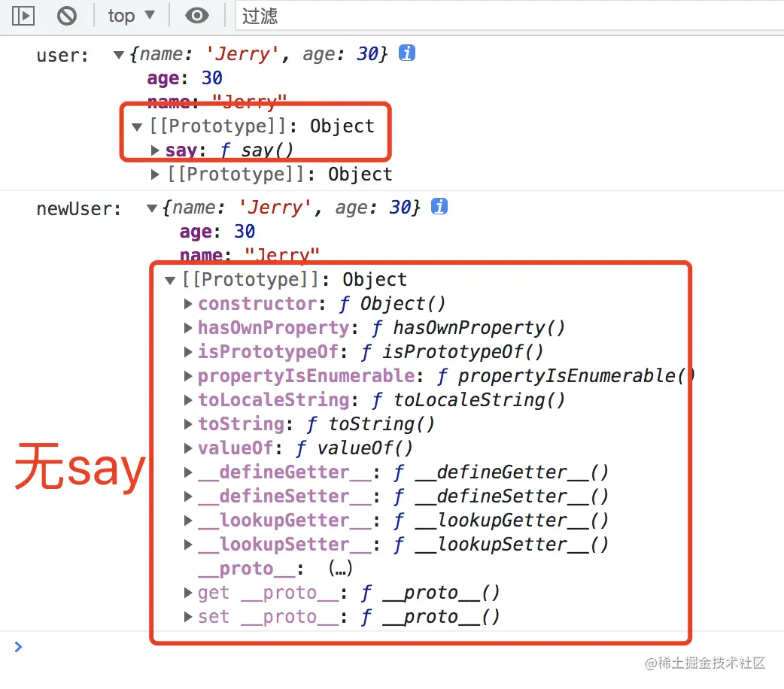Click the info icon beside the user object
The image size is (784, 689).
(406, 53)
